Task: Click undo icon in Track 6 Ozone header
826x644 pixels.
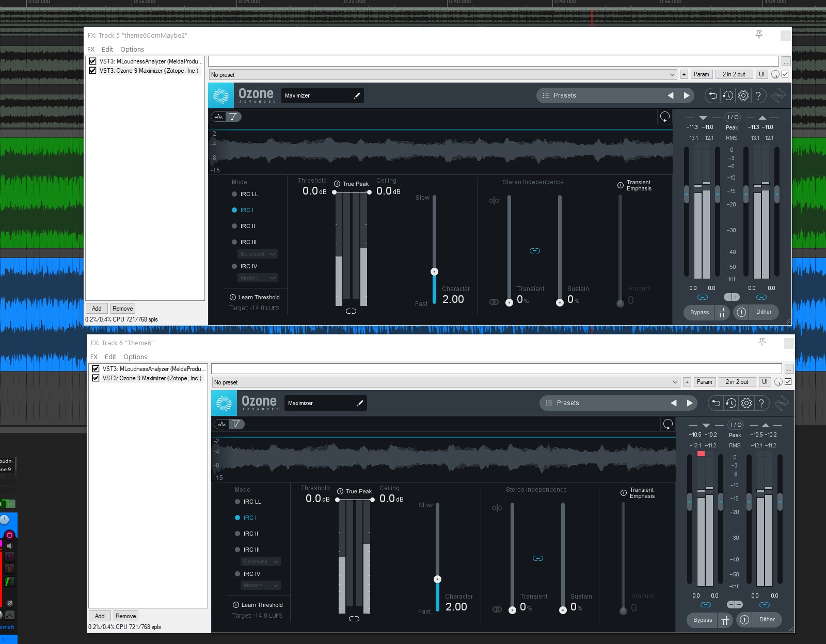Action: [716, 403]
